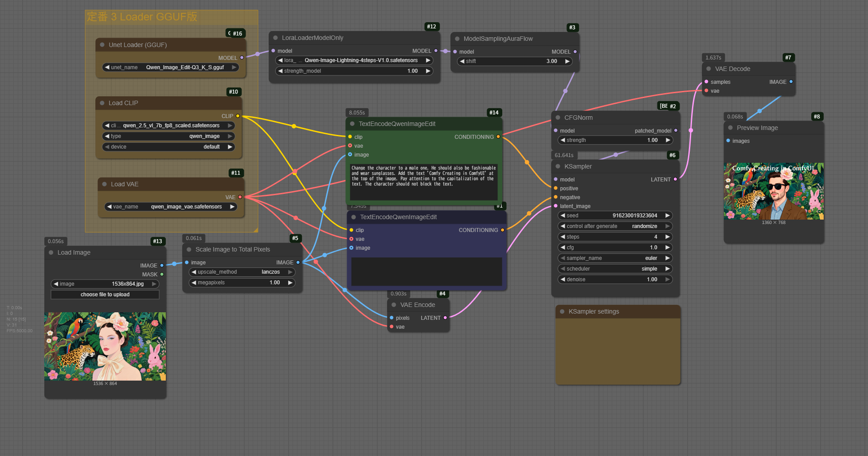Select the 定番 3 Loader GGUF版 group title
Screen dimensions: 868x456
(142, 17)
